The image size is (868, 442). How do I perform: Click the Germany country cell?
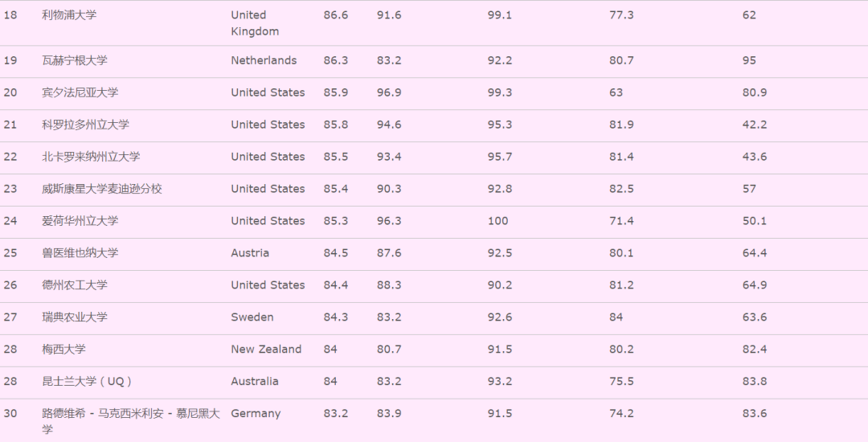256,414
